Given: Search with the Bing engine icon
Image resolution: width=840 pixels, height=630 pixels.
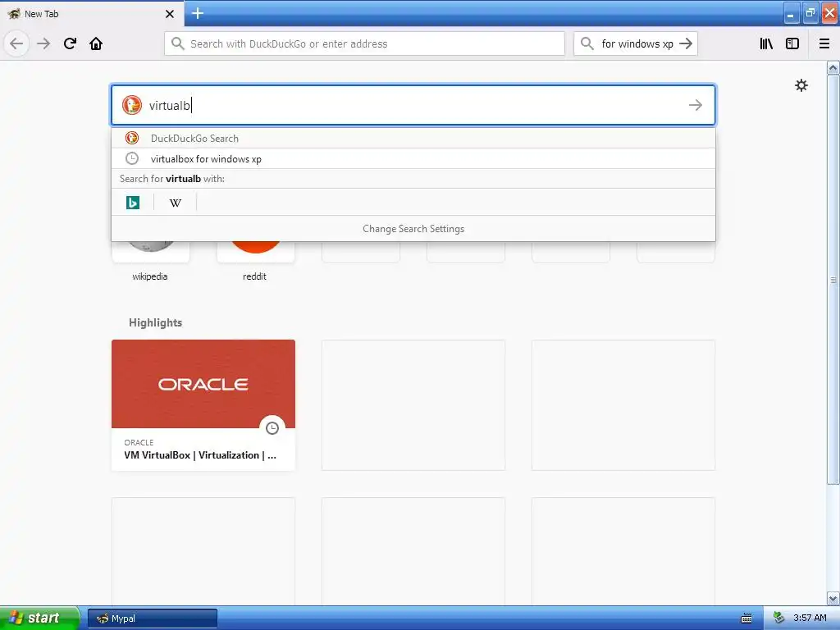Looking at the screenshot, I should tap(133, 203).
